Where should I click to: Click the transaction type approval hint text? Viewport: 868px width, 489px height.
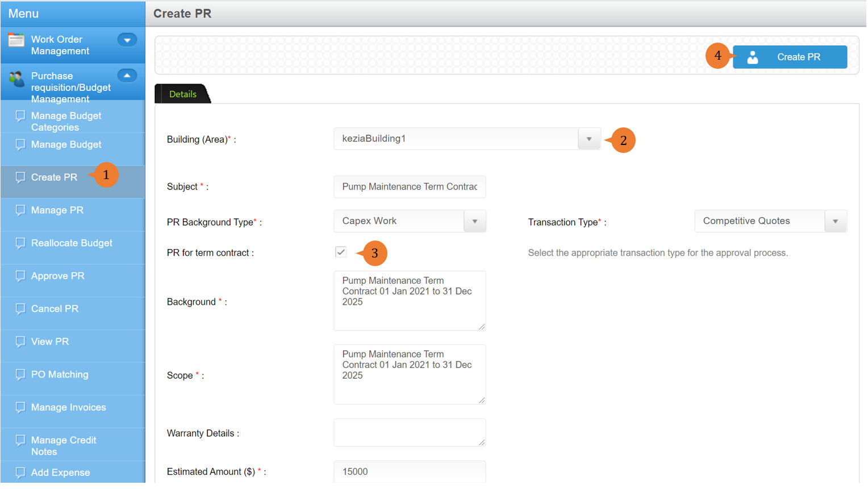[658, 254]
